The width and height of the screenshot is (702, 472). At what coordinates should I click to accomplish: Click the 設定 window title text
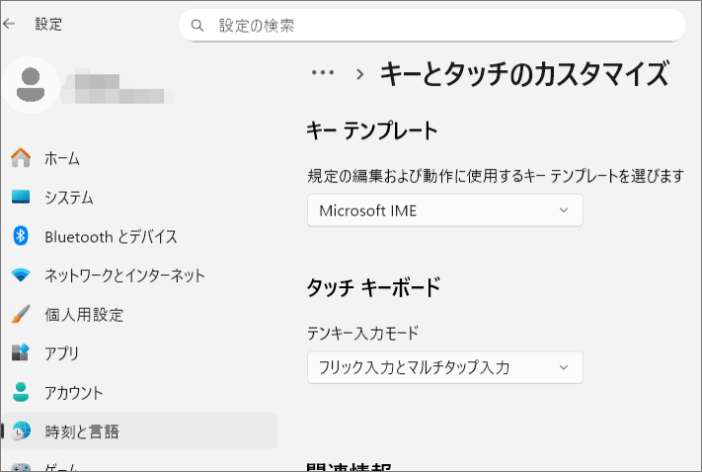tap(49, 24)
